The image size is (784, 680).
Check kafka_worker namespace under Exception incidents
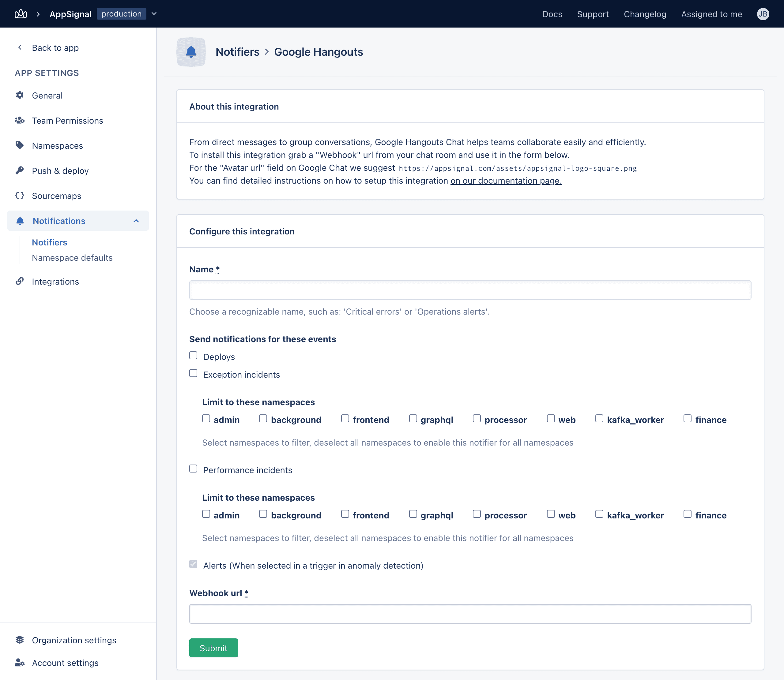click(600, 419)
